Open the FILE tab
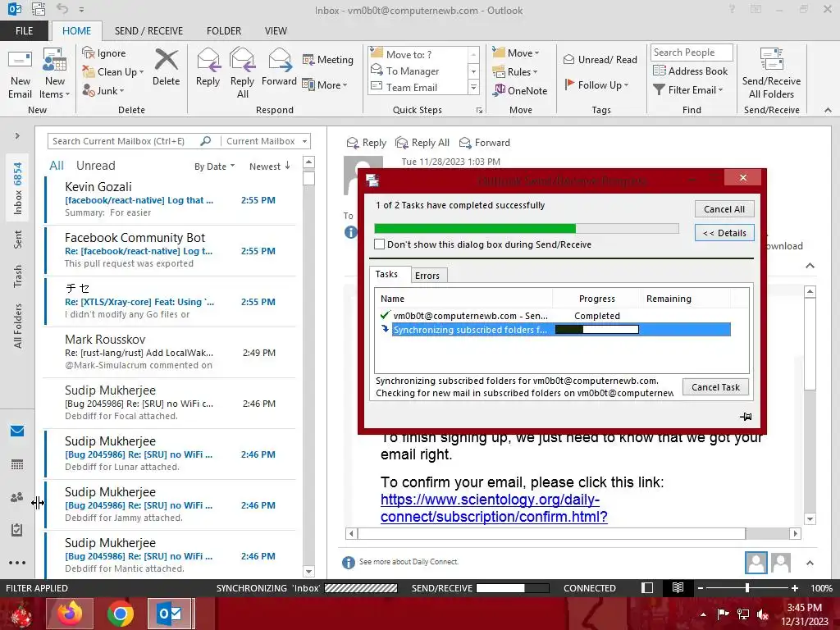Image resolution: width=840 pixels, height=630 pixels. [x=24, y=30]
